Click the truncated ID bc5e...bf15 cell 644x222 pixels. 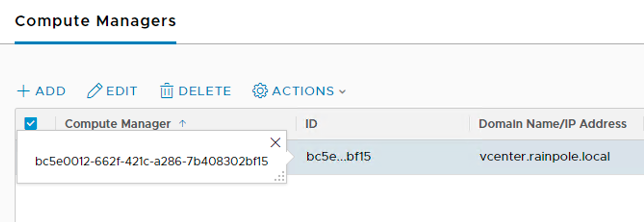coord(338,156)
